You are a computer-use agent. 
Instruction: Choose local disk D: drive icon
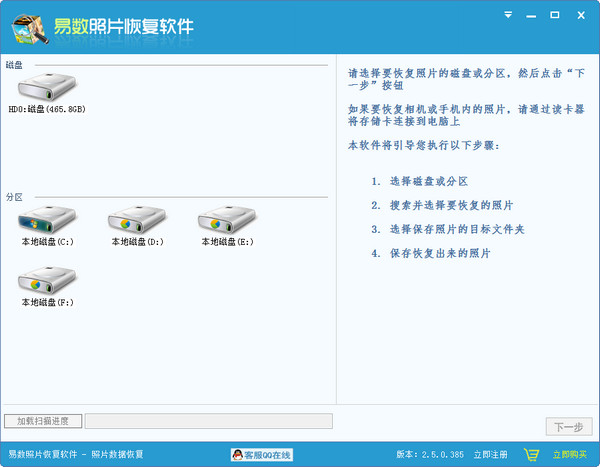click(x=137, y=218)
